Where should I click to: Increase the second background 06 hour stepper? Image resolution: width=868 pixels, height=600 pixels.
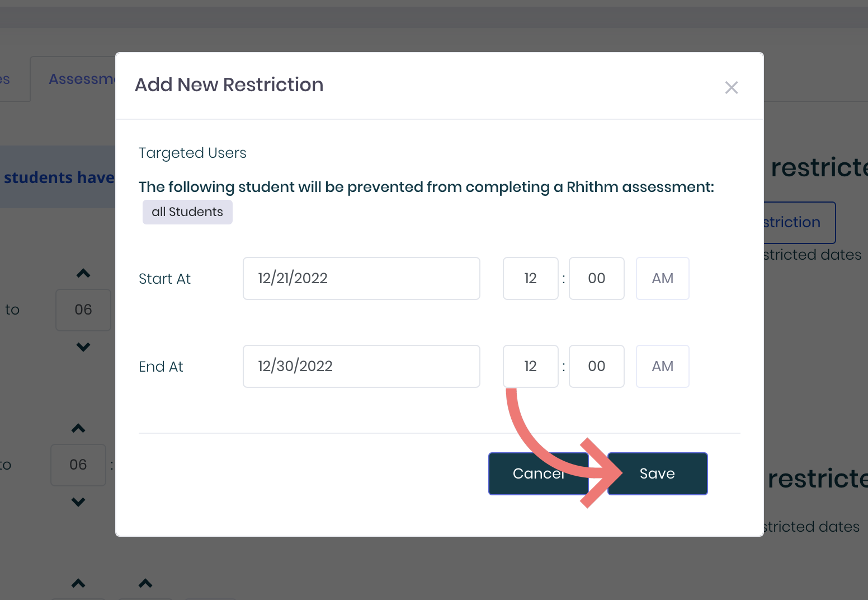(78, 428)
